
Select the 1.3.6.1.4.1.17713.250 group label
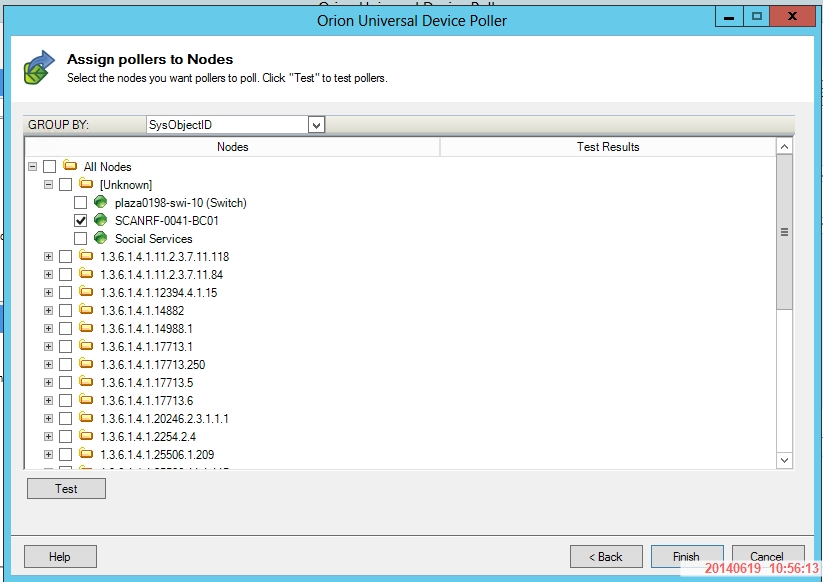[152, 364]
